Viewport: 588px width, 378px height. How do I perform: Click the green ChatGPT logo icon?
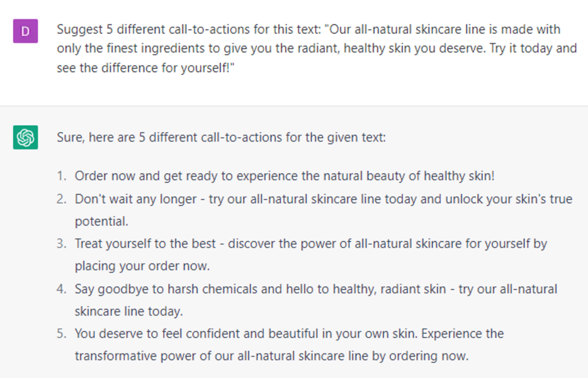coord(25,138)
